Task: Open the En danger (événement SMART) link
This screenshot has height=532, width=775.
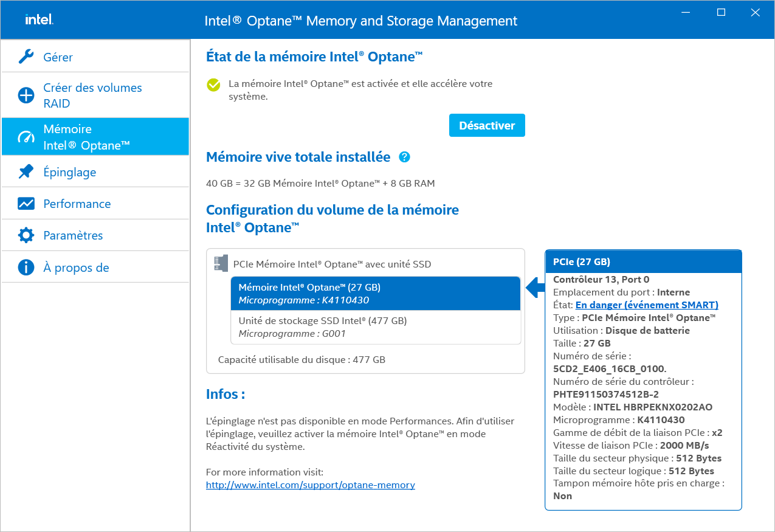Action: [647, 305]
